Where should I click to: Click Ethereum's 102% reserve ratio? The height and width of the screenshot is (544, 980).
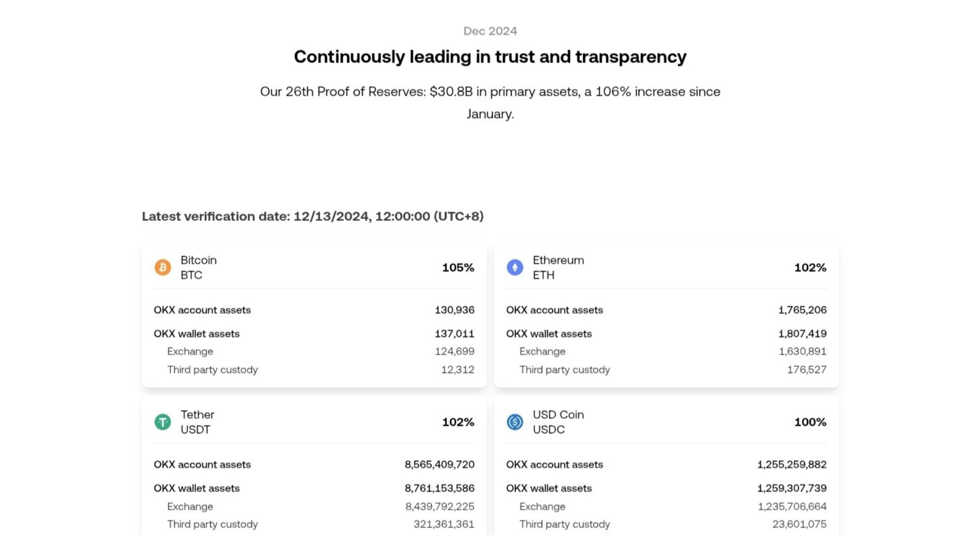tap(810, 268)
